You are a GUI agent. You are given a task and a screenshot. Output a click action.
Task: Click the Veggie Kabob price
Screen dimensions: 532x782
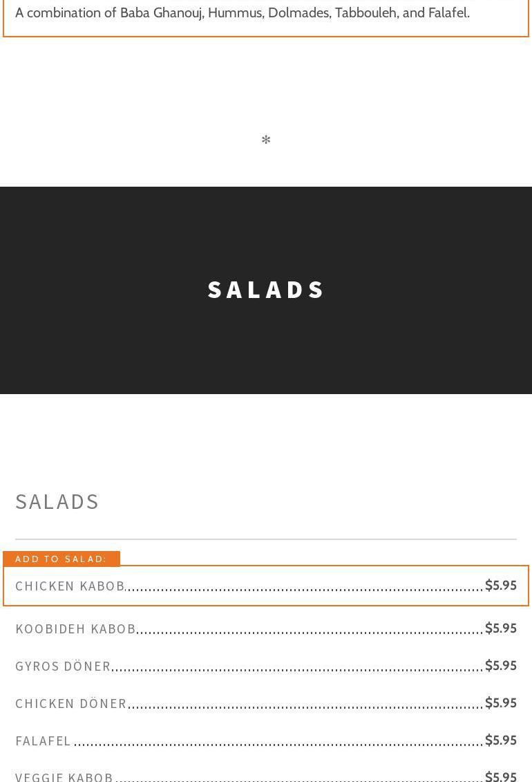(x=501, y=776)
